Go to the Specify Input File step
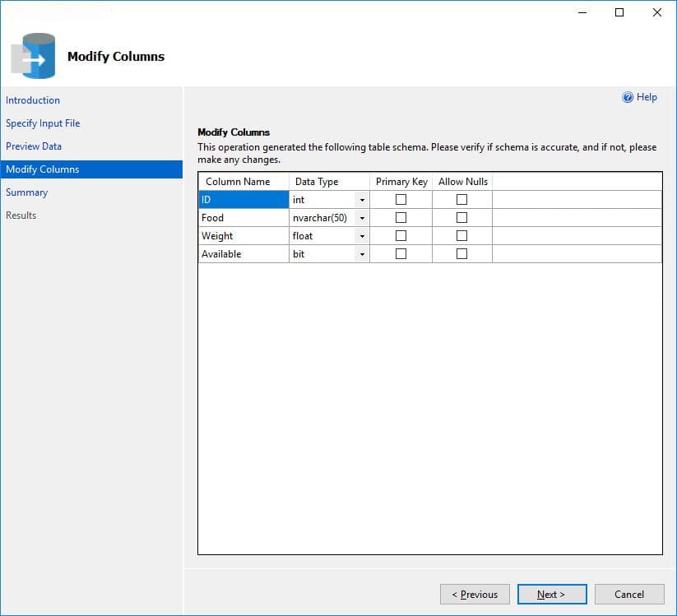The image size is (677, 616). click(43, 123)
